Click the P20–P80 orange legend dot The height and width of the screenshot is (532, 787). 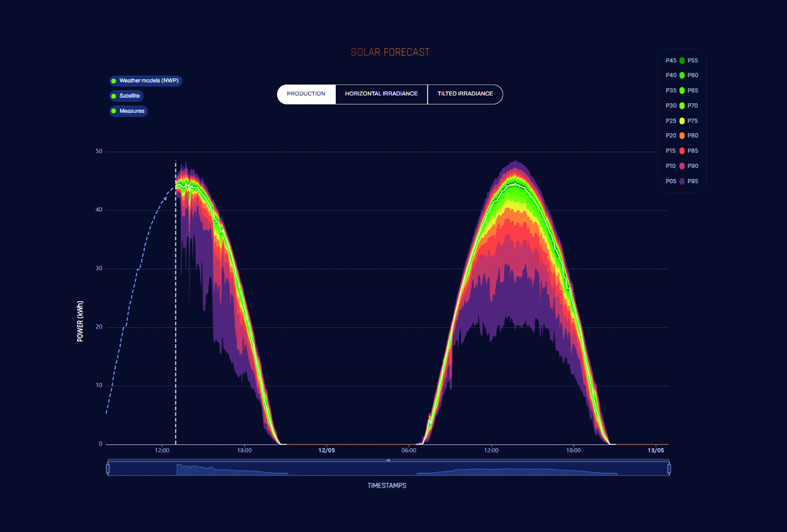(x=682, y=136)
